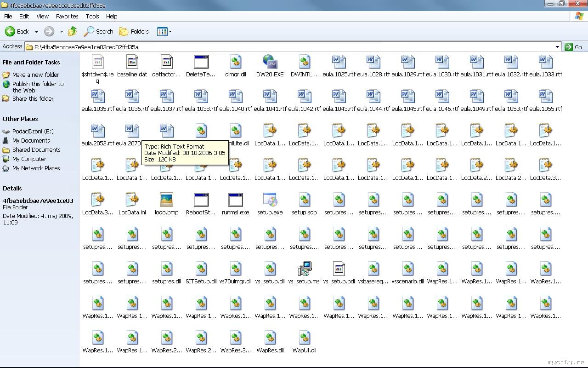This screenshot has width=588, height=368.
Task: Select the DW20.EXE file icon
Action: [x=270, y=62]
